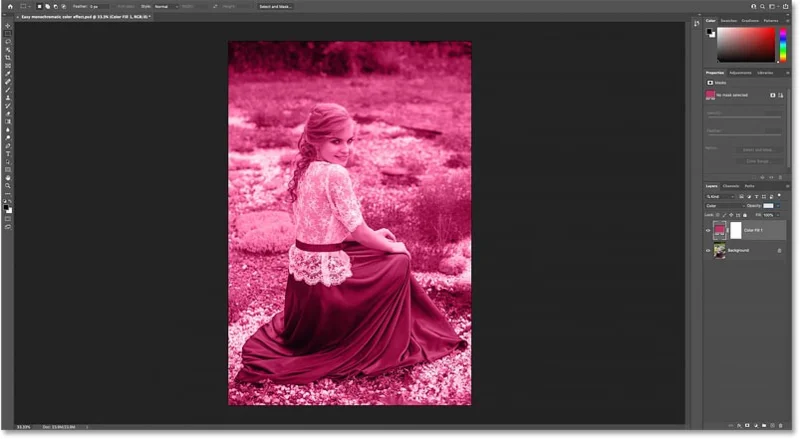Switch to the Swatches tab
This screenshot has height=439, width=800.
[729, 21]
